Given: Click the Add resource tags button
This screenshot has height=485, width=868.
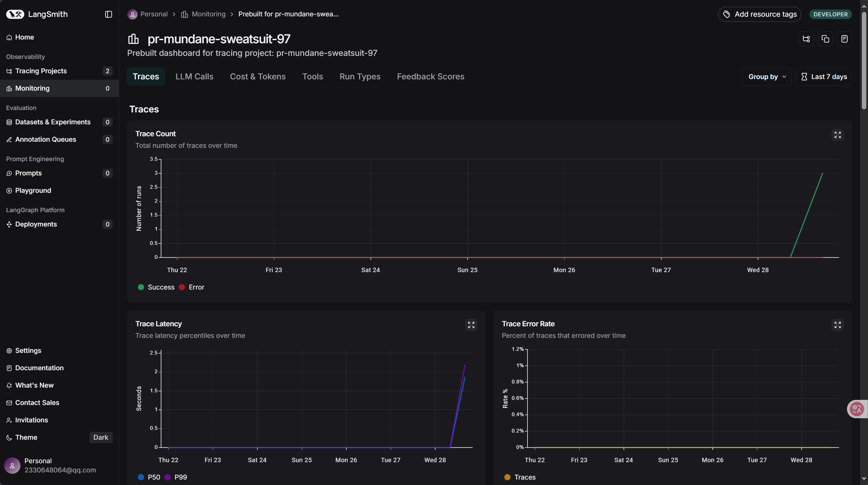Looking at the screenshot, I should [x=759, y=14].
